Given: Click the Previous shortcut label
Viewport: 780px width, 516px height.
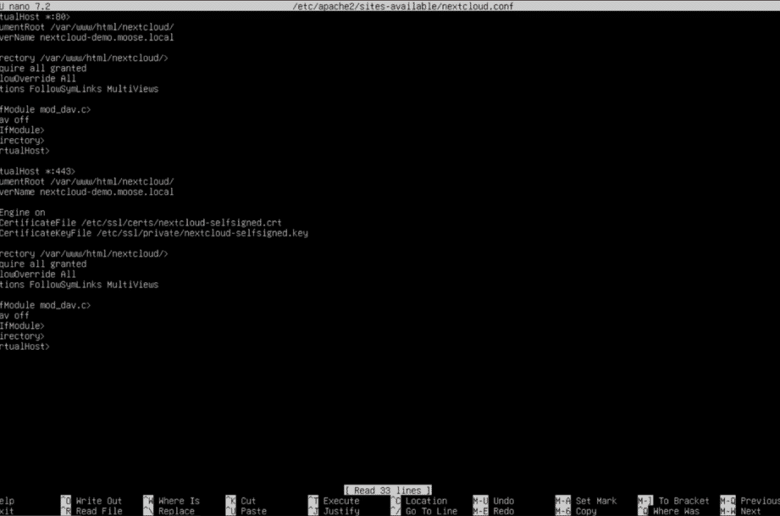Looking at the screenshot, I should (760, 501).
